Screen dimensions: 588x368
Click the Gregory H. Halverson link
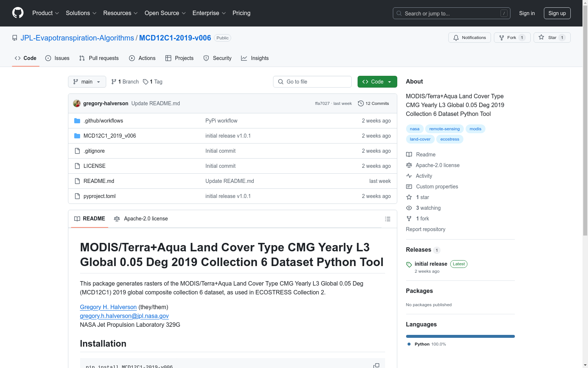108,307
